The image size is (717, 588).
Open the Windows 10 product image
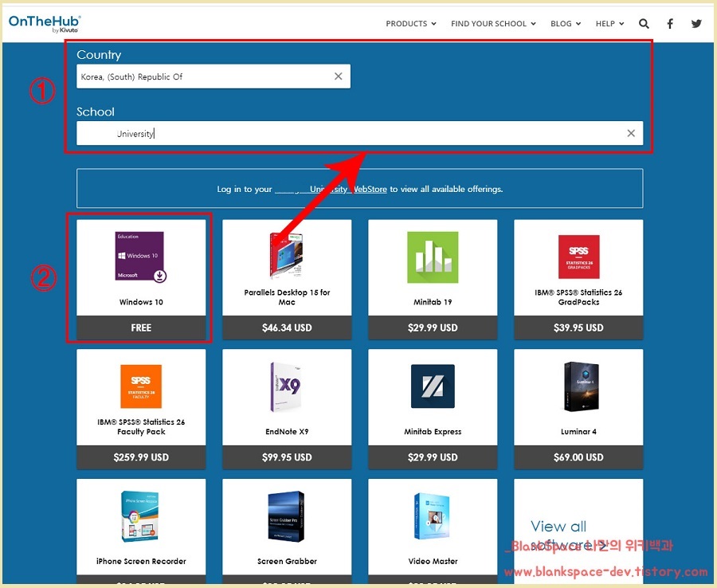pos(140,257)
